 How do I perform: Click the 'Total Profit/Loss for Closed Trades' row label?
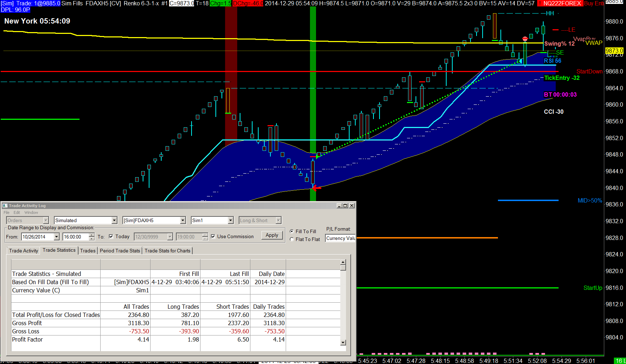(56, 315)
